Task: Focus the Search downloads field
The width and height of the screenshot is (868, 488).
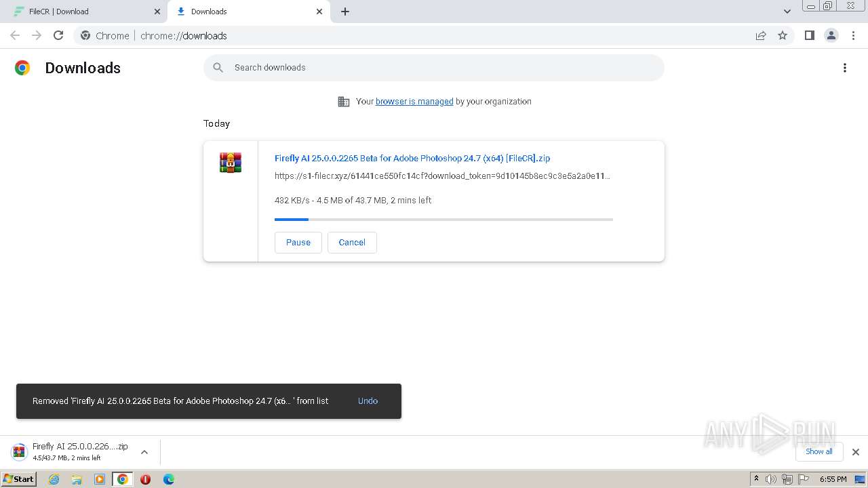Action: pyautogui.click(x=434, y=68)
